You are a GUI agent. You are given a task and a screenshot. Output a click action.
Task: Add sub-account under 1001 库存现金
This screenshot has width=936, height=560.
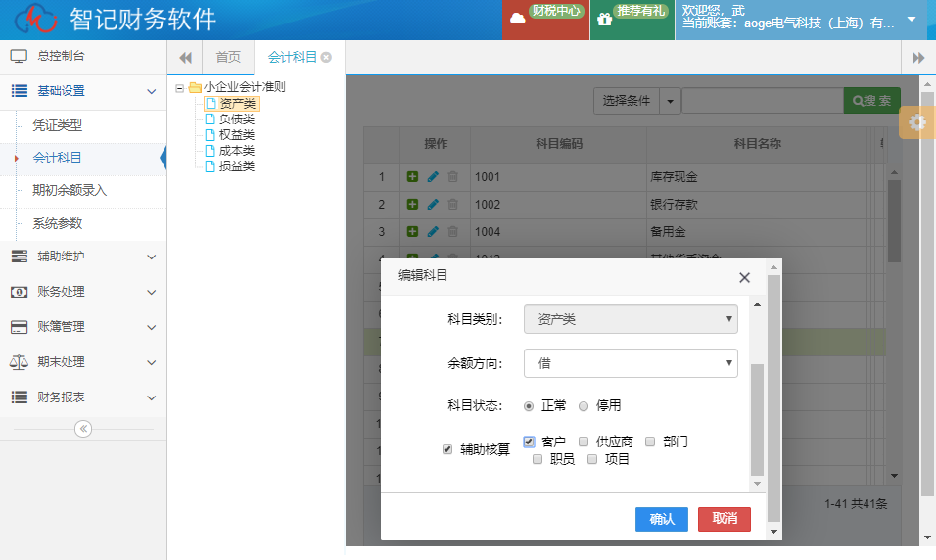pyautogui.click(x=412, y=177)
